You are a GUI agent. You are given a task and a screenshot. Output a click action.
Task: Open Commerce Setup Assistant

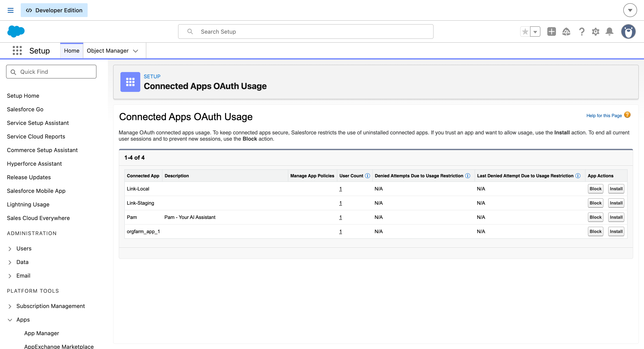coord(42,150)
